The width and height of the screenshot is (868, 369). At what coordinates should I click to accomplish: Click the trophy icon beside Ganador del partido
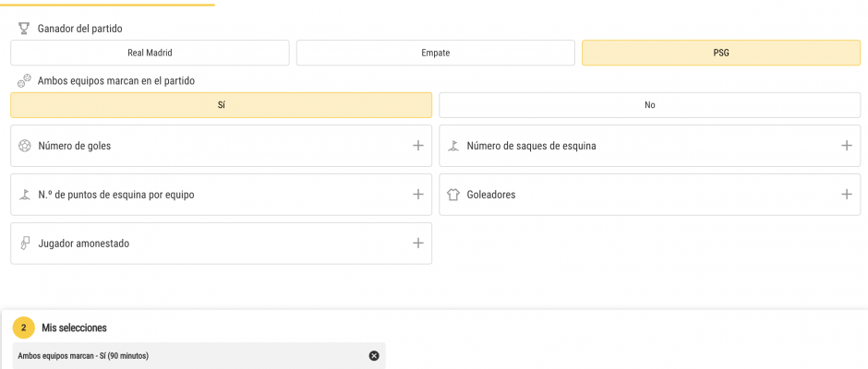(x=24, y=29)
